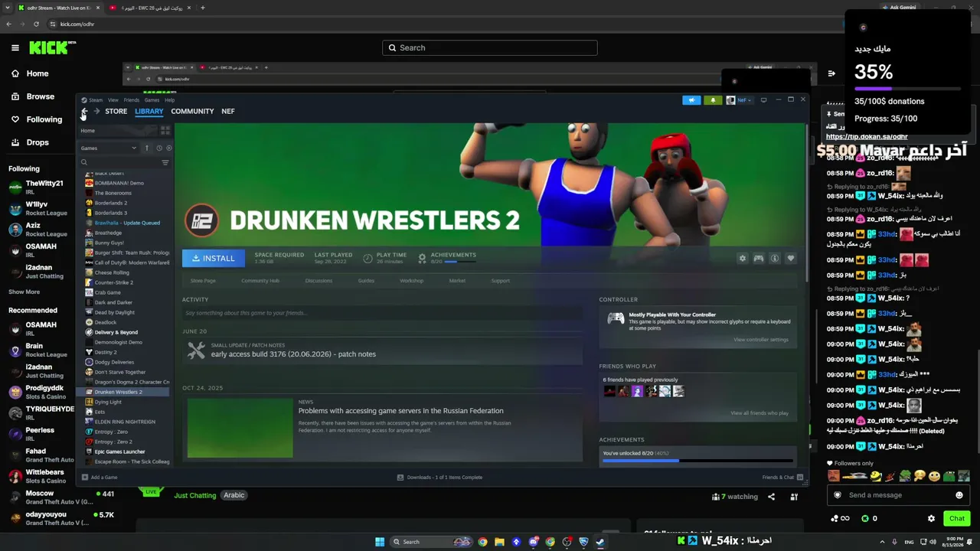
Task: Open Kick chat settings gear
Action: tap(932, 518)
